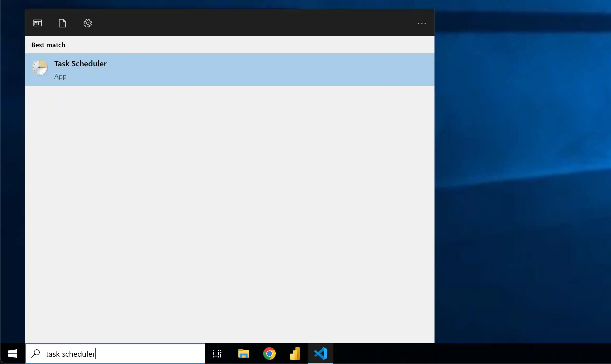The width and height of the screenshot is (611, 364).
Task: Open Task View from the taskbar
Action: coord(217,354)
